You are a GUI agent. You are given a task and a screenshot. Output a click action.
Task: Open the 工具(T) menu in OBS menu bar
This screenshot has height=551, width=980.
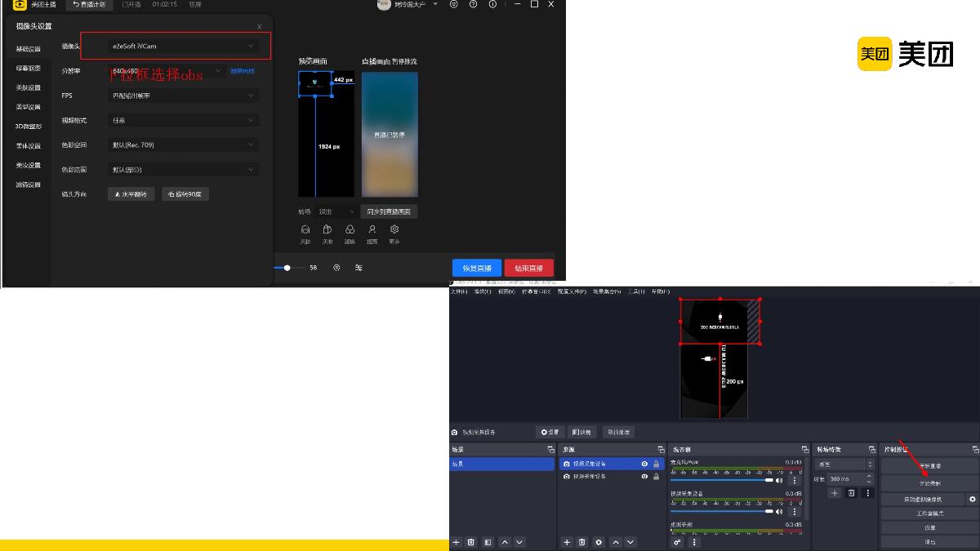pos(635,291)
